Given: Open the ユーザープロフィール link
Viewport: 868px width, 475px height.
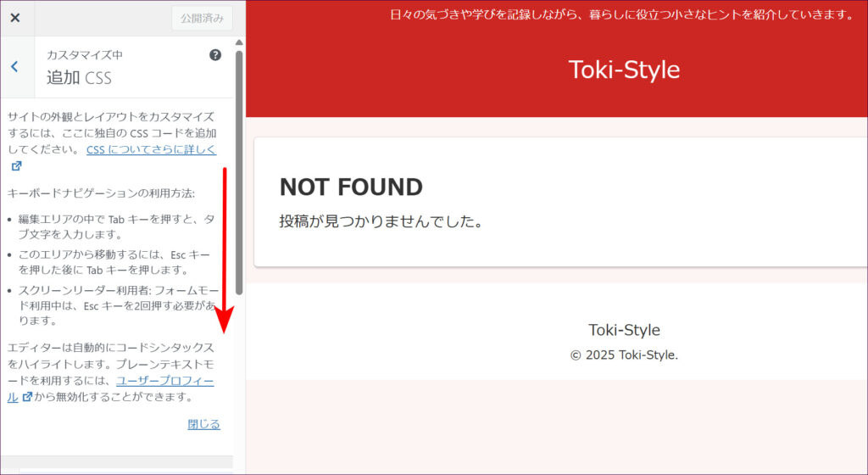Looking at the screenshot, I should (164, 381).
